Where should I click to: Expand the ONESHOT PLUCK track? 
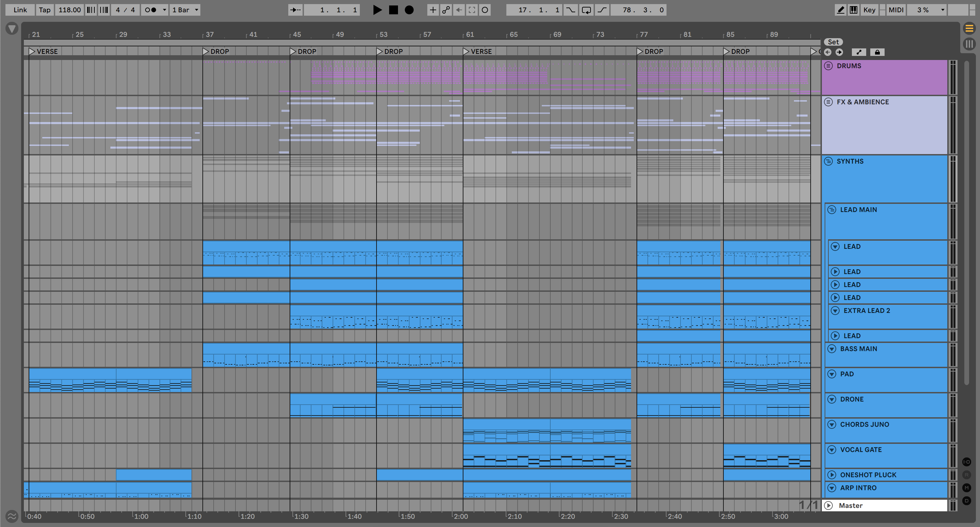coord(832,475)
